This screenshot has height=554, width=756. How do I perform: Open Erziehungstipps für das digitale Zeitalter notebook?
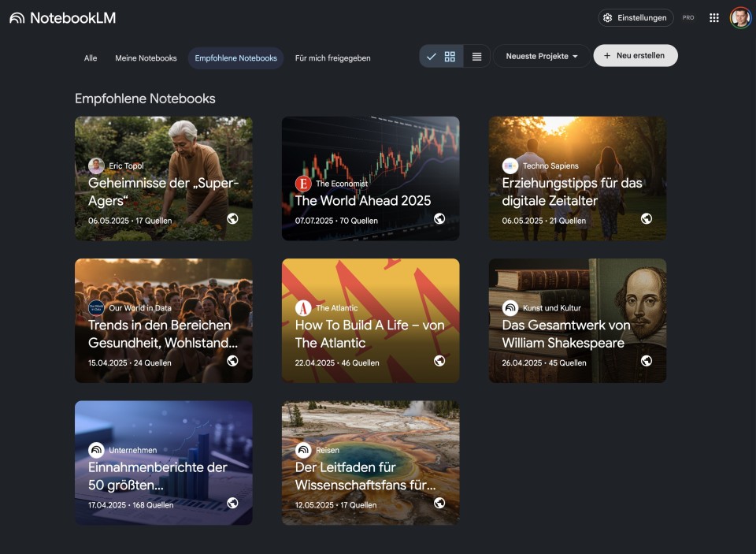(577, 179)
